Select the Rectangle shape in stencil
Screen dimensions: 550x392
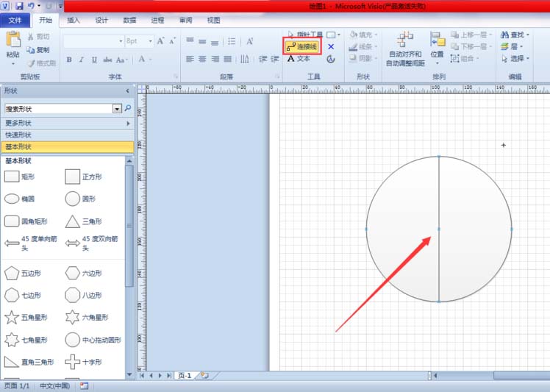pyautogui.click(x=20, y=177)
